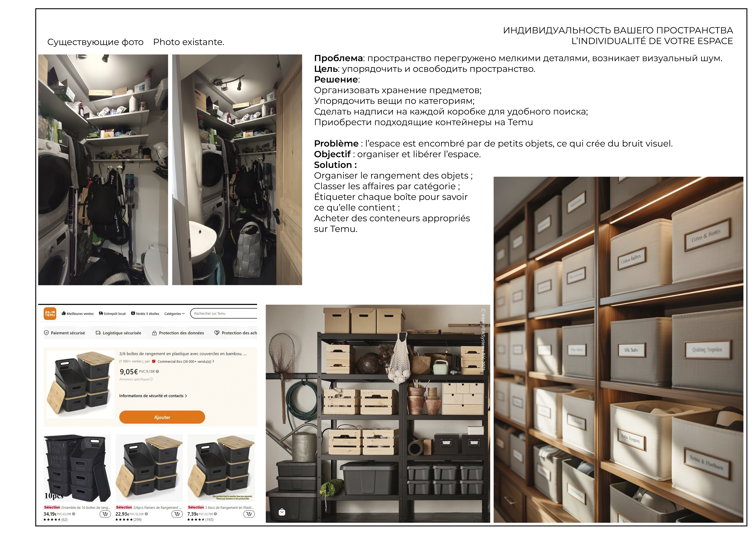The width and height of the screenshot is (756, 535).
Task: Click the 'Существующие фото' caption
Action: (x=96, y=42)
